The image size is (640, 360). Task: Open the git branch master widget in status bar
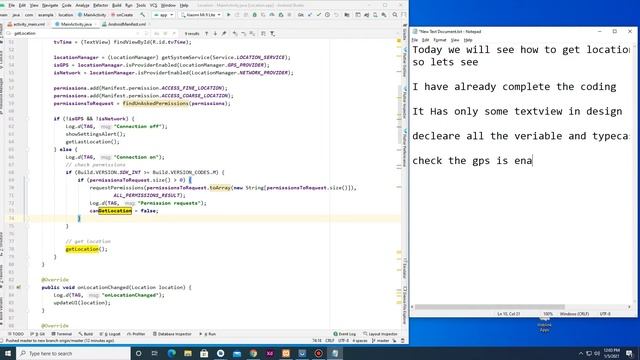[381, 340]
